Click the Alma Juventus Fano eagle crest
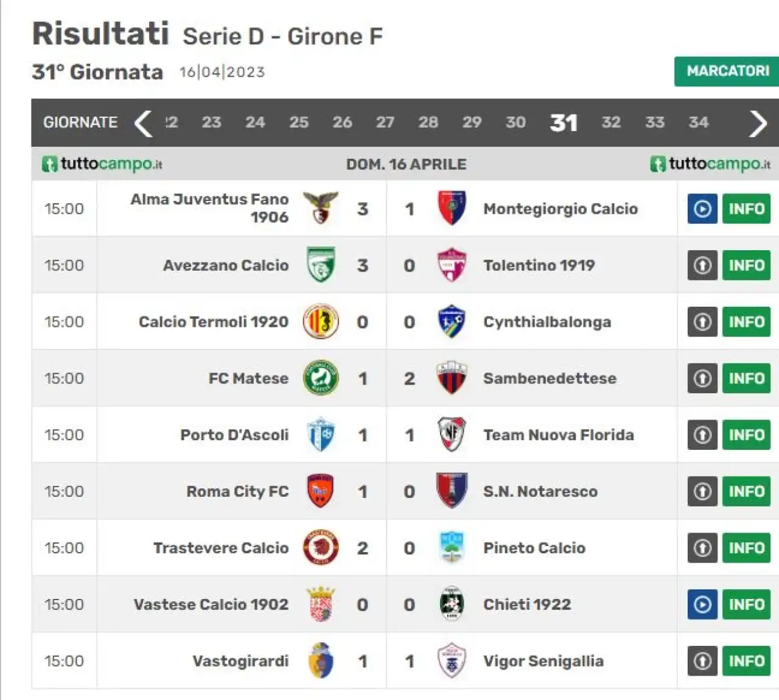This screenshot has width=779, height=700. click(x=321, y=208)
